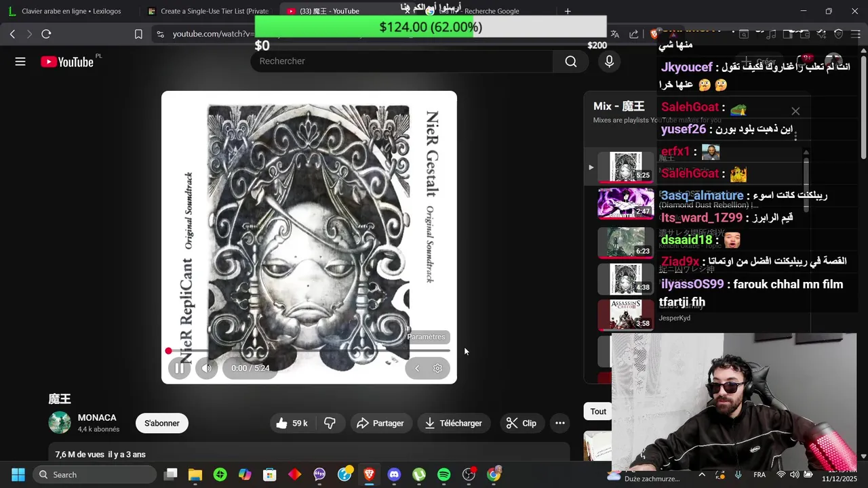Mute the player volume speaker

[207, 368]
